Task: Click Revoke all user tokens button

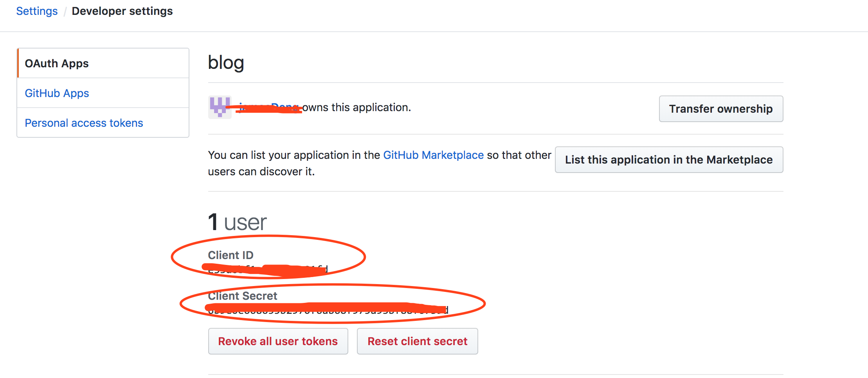Action: [278, 341]
